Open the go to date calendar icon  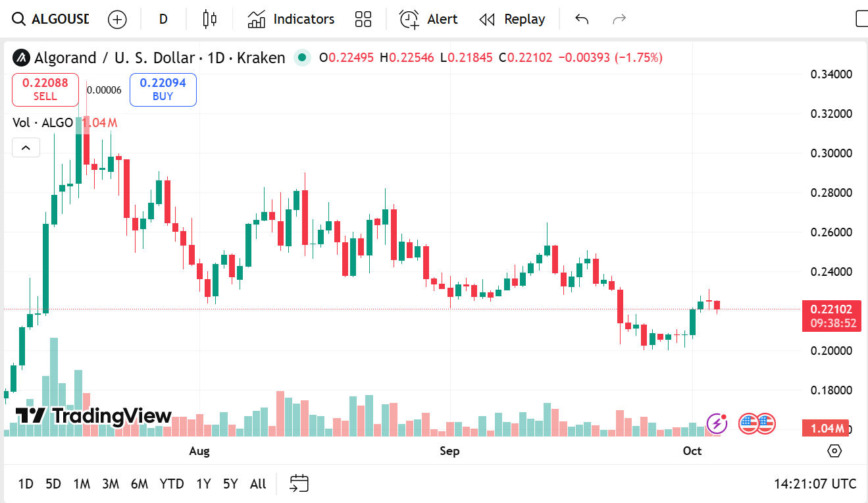pyautogui.click(x=299, y=484)
